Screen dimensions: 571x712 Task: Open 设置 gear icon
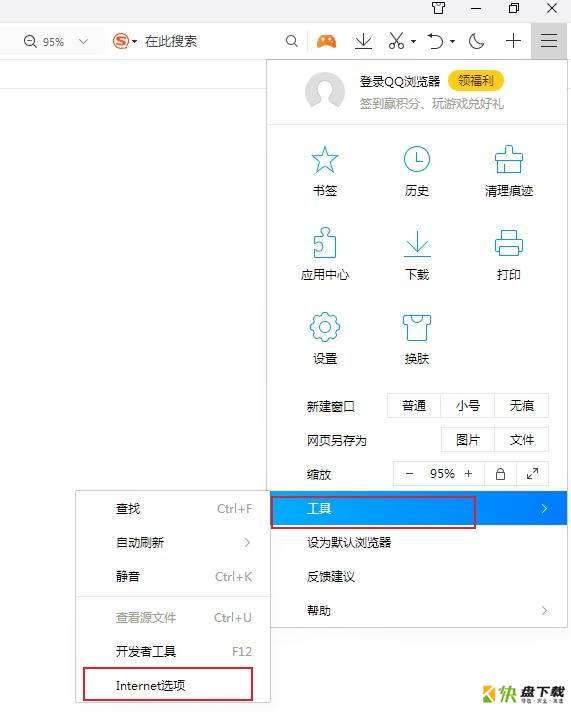pyautogui.click(x=325, y=327)
